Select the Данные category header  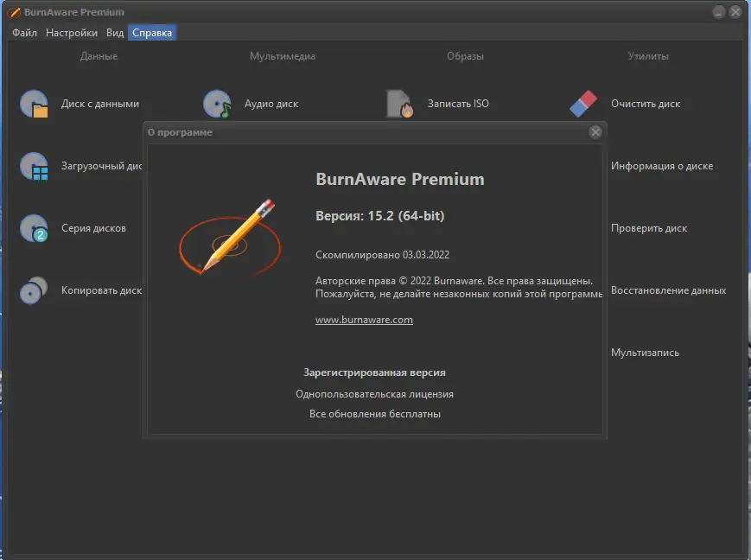point(99,56)
